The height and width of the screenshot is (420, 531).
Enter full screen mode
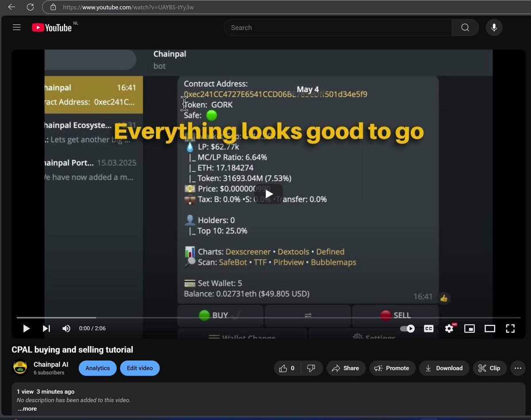click(x=510, y=328)
